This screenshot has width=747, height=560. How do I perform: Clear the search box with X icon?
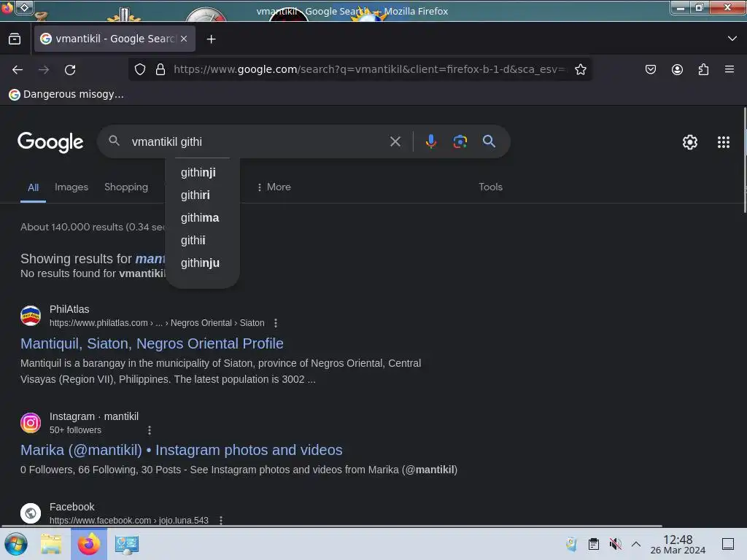395,141
